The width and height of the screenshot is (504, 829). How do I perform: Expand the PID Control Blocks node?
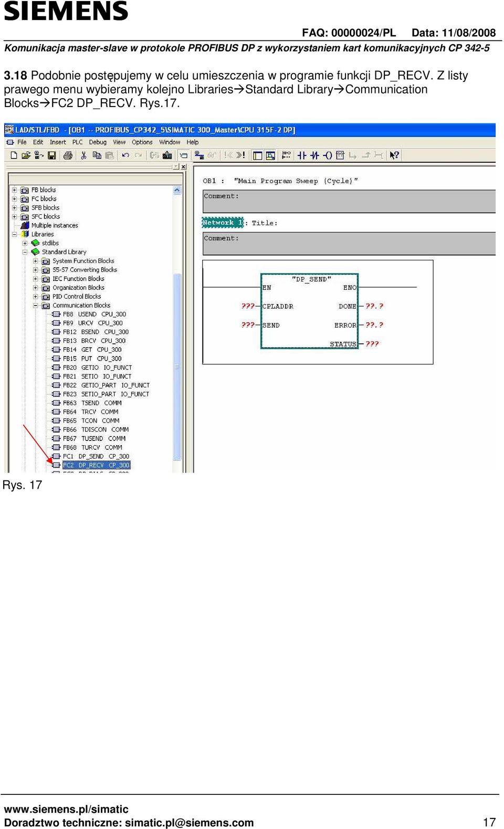tap(35, 297)
